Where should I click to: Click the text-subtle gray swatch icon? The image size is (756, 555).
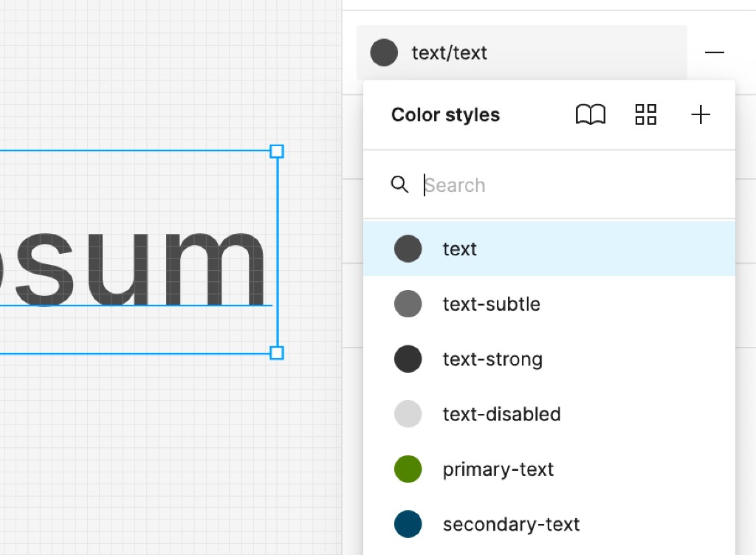pos(408,303)
